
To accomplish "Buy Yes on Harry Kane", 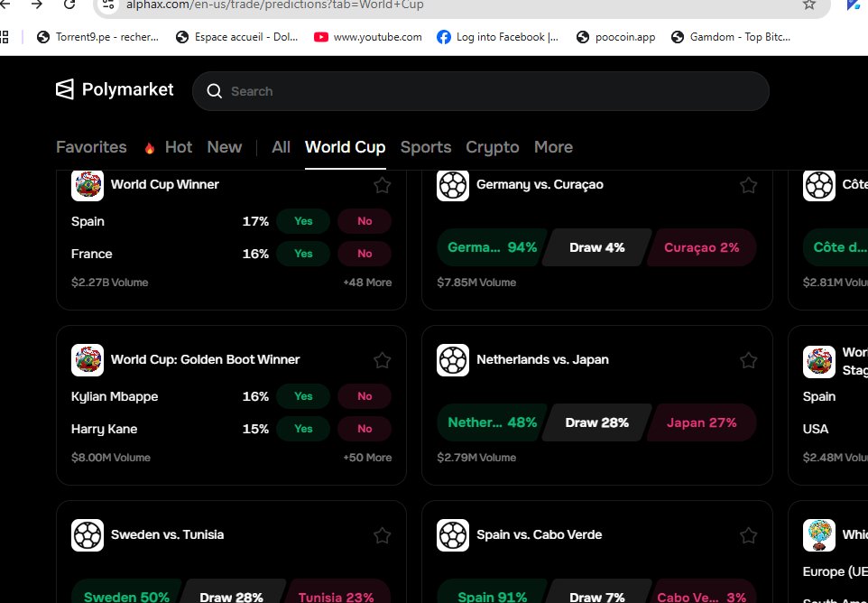I will point(303,429).
